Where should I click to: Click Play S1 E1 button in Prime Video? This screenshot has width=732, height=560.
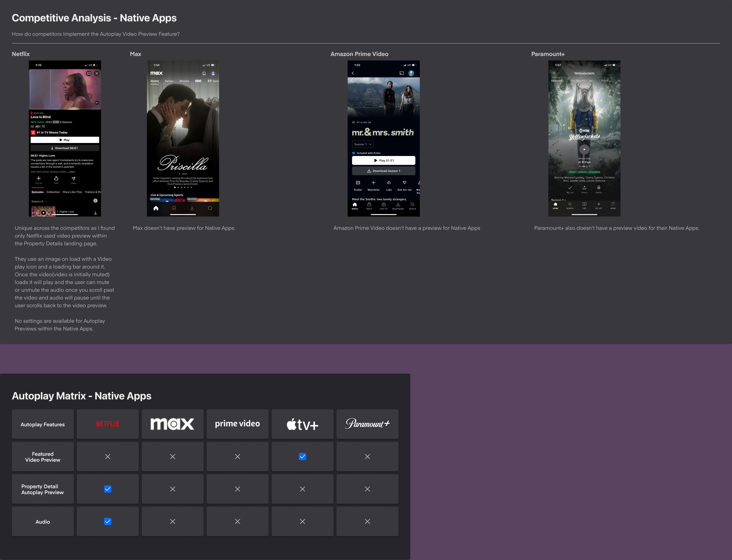point(384,160)
